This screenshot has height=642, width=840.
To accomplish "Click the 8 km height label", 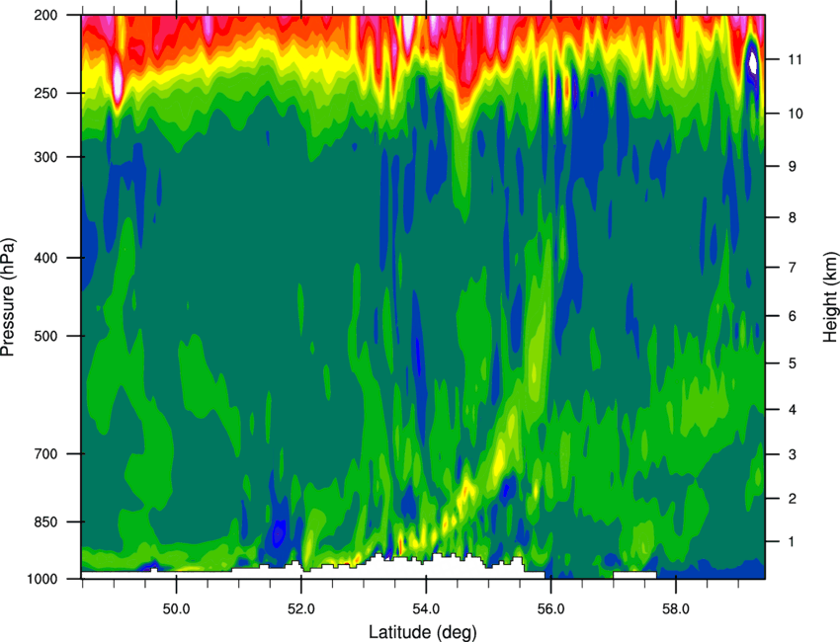I will [793, 217].
